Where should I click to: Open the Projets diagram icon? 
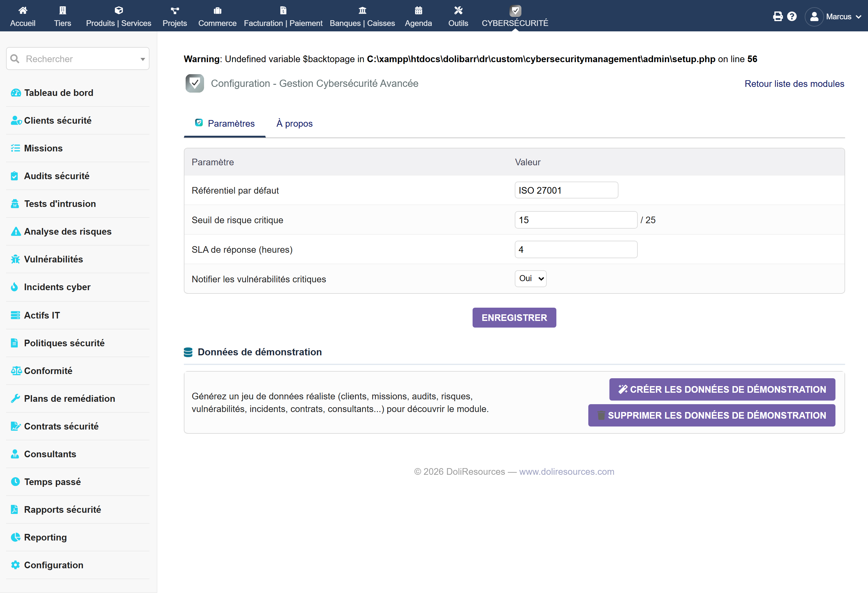(x=175, y=11)
